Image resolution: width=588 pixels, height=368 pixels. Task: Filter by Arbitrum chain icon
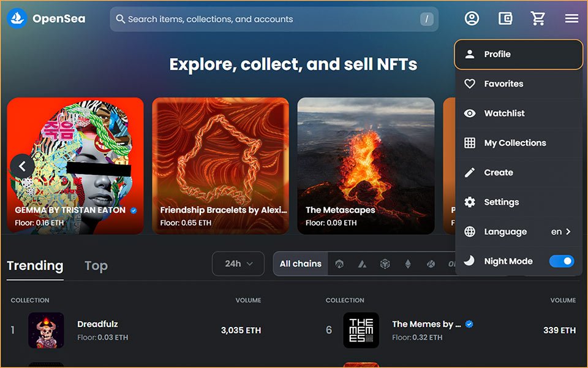[339, 264]
